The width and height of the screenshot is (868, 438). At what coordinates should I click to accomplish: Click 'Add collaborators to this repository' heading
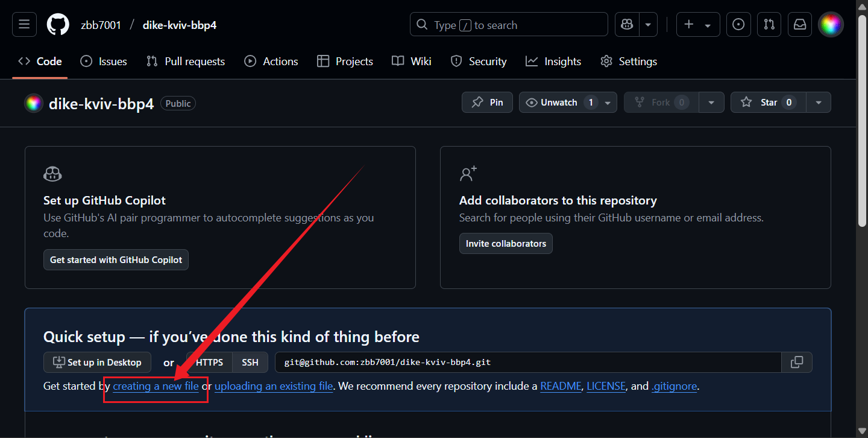coord(558,200)
